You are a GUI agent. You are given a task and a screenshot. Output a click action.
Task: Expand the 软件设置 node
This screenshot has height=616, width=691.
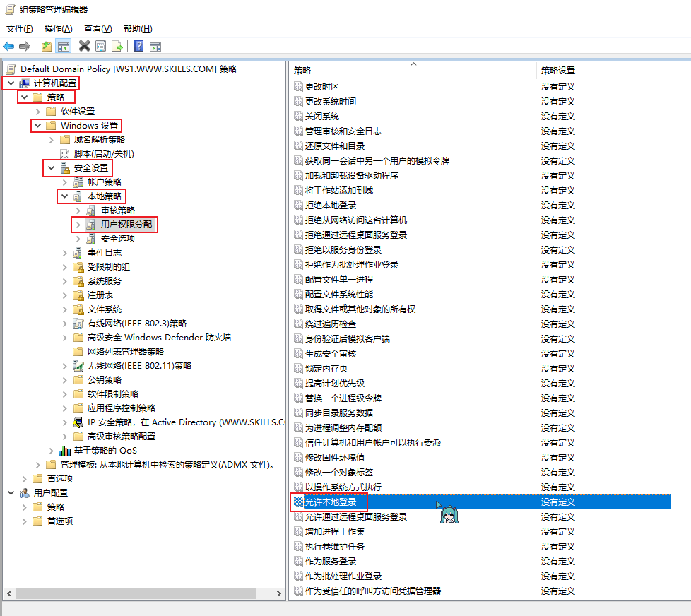coord(38,112)
